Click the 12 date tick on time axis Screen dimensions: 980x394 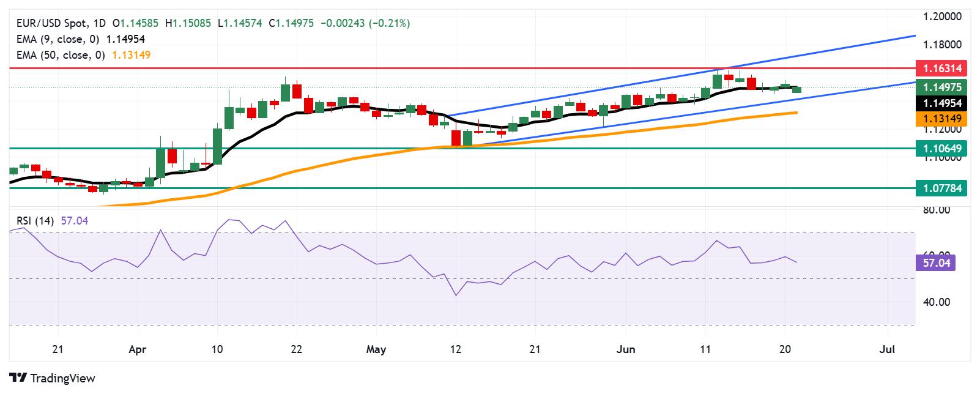[x=455, y=349]
